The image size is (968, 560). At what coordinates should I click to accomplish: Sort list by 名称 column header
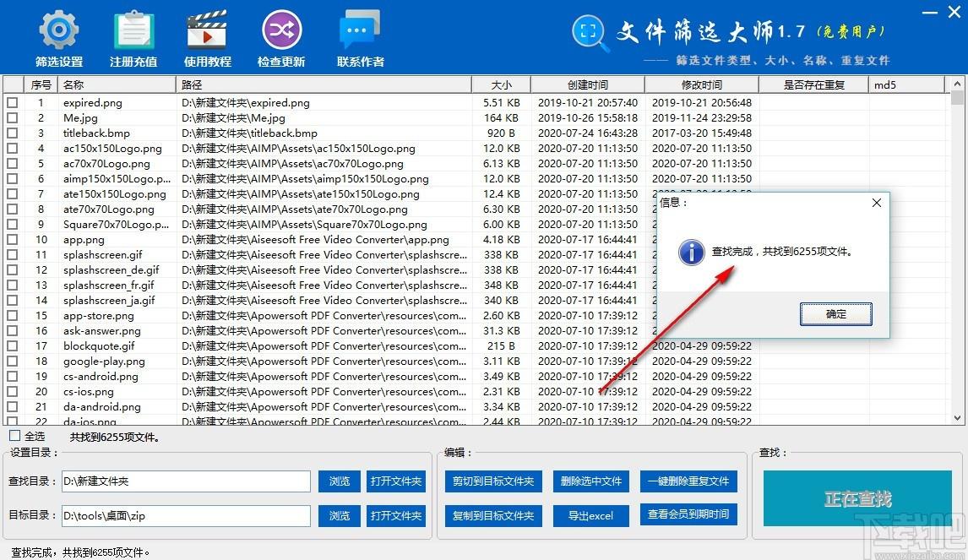117,84
